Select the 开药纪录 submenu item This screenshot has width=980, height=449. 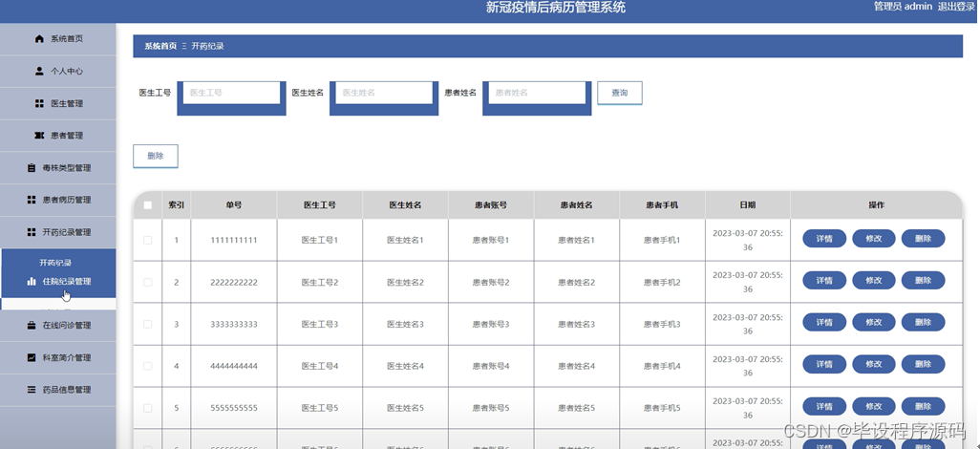55,263
